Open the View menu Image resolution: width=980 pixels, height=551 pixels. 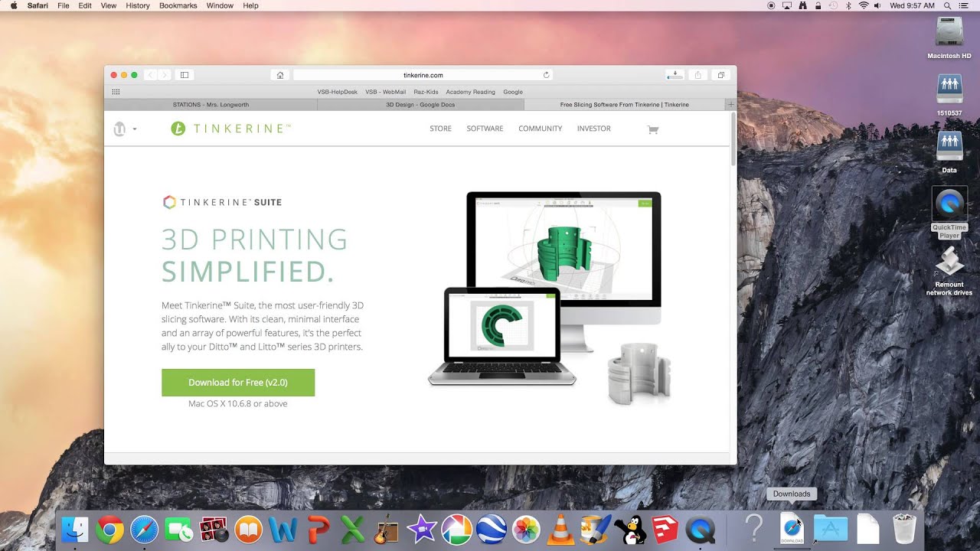pyautogui.click(x=109, y=5)
